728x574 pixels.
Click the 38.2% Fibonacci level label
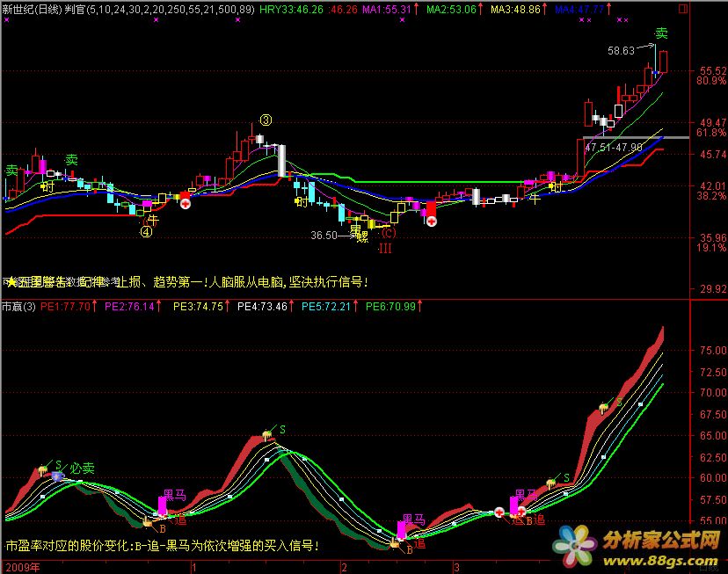pos(711,196)
